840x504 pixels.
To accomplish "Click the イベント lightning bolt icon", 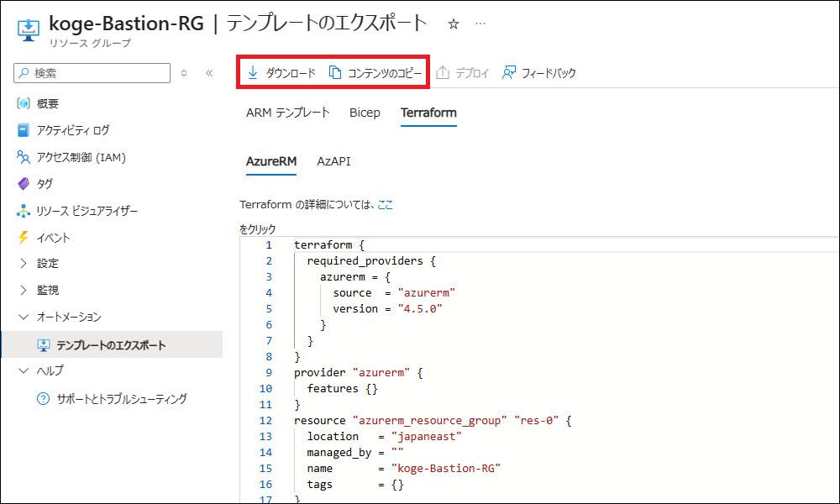I will pos(24,237).
